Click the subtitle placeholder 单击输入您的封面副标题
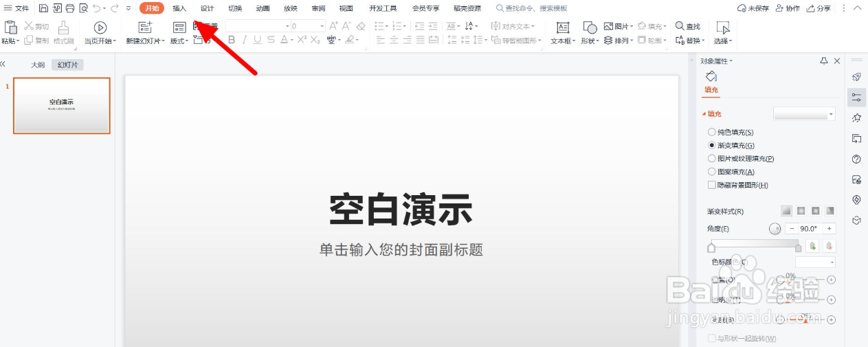Image resolution: width=868 pixels, height=347 pixels. (x=401, y=249)
